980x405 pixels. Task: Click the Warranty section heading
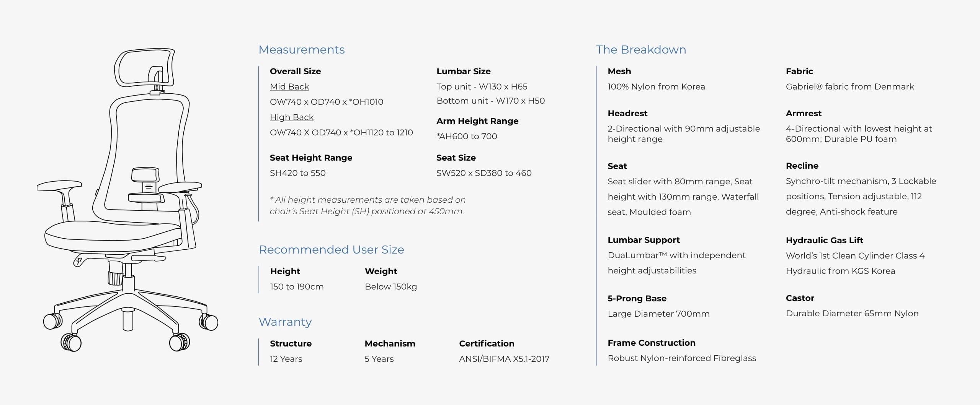point(285,322)
